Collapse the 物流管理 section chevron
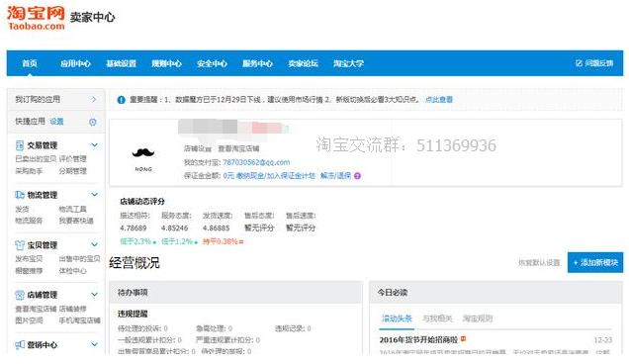The height and width of the screenshot is (364, 629). [x=94, y=195]
